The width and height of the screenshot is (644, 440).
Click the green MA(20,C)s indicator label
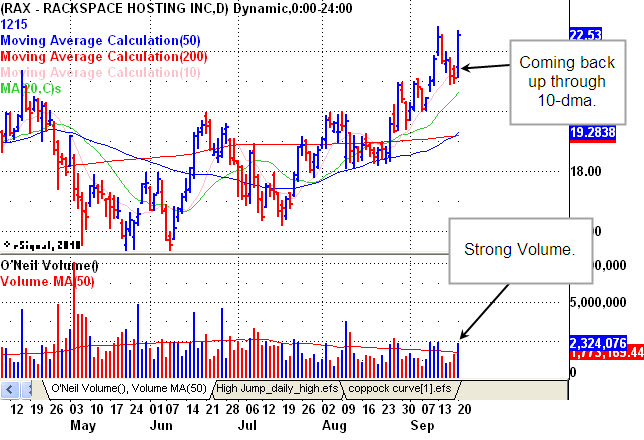pos(31,88)
